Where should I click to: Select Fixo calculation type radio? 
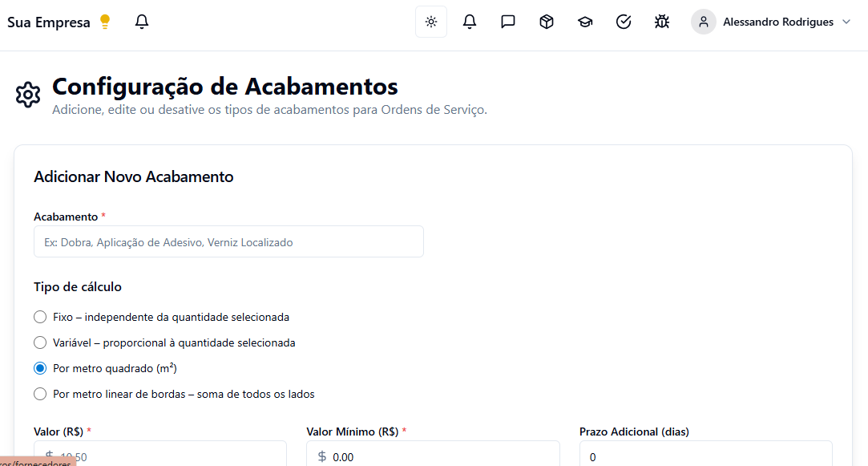(40, 317)
